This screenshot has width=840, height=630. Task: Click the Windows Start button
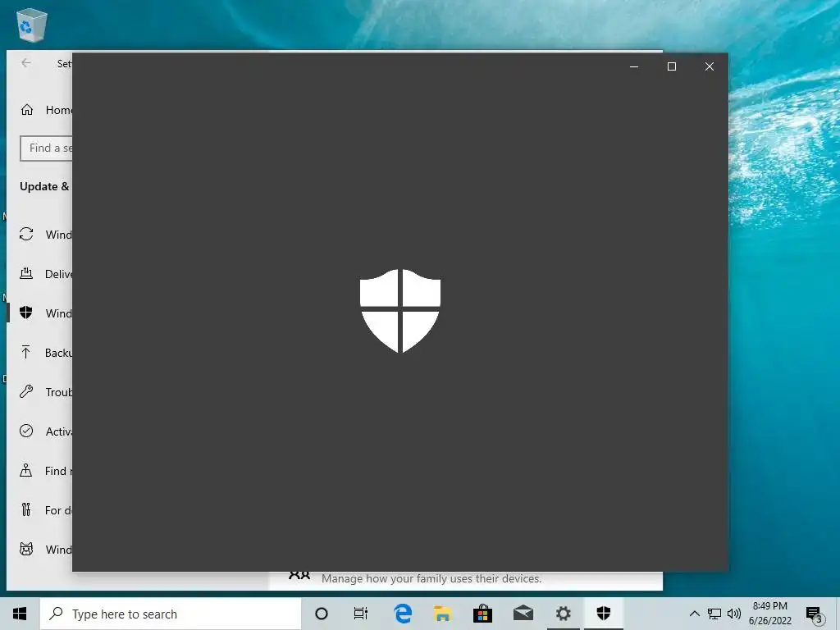20,614
